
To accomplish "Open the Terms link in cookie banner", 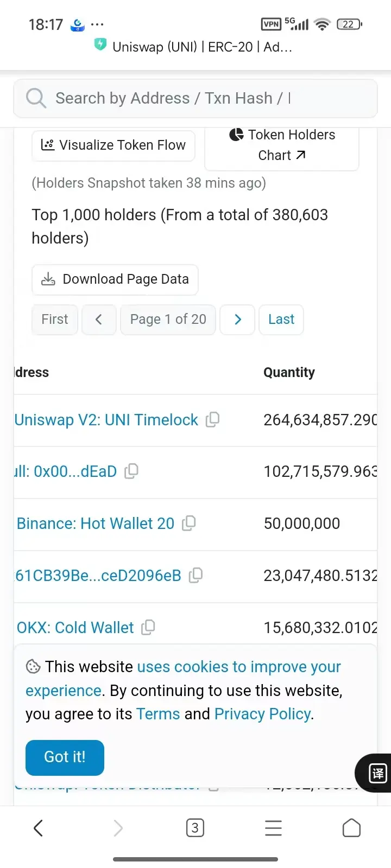I will (157, 714).
